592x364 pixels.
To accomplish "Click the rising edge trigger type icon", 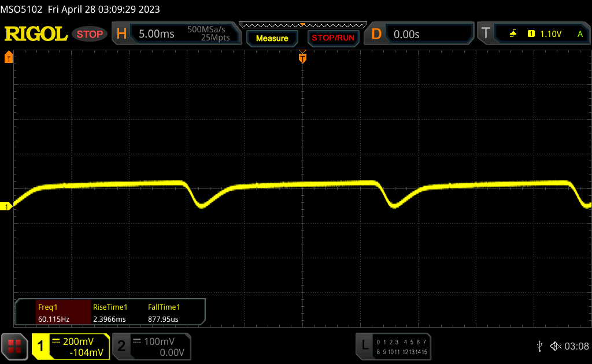I will (x=513, y=34).
